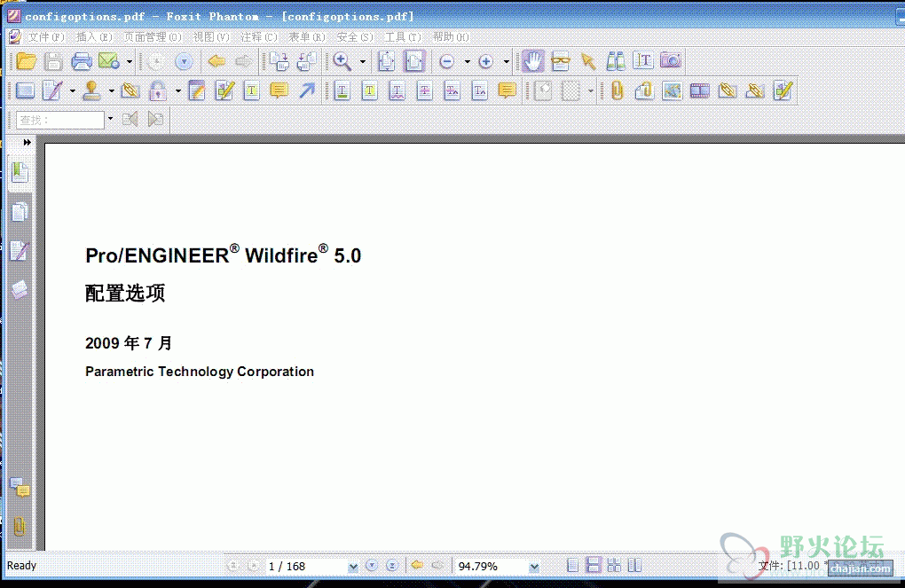Click previous view arrow in status bar
Image resolution: width=905 pixels, height=588 pixels.
pyautogui.click(x=417, y=566)
